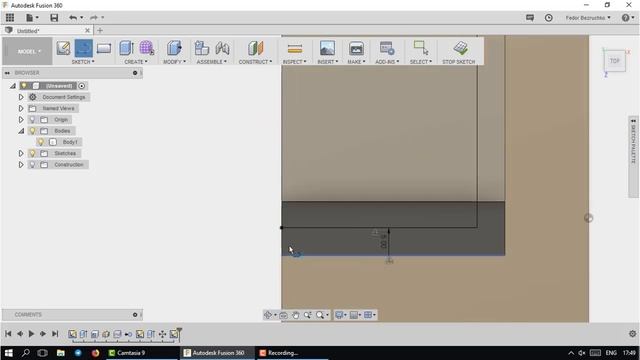Jump to timeline beginning
This screenshot has width=640, height=360.
point(8,333)
